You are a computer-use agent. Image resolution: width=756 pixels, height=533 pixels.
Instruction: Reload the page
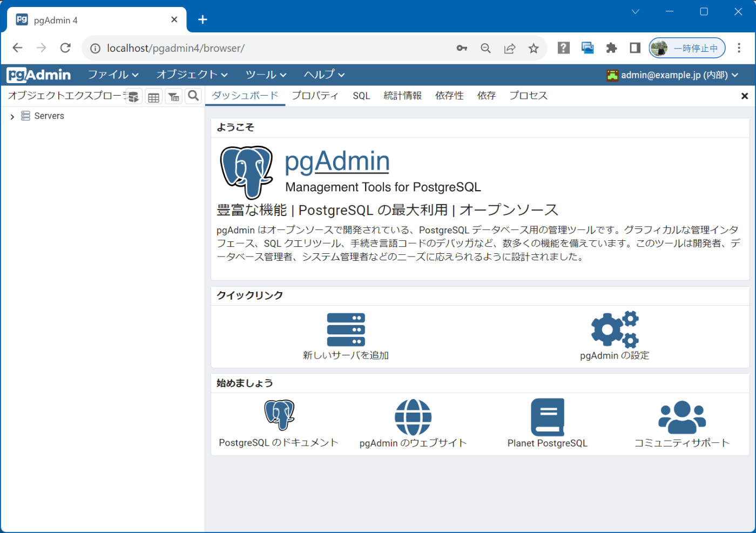pyautogui.click(x=65, y=48)
